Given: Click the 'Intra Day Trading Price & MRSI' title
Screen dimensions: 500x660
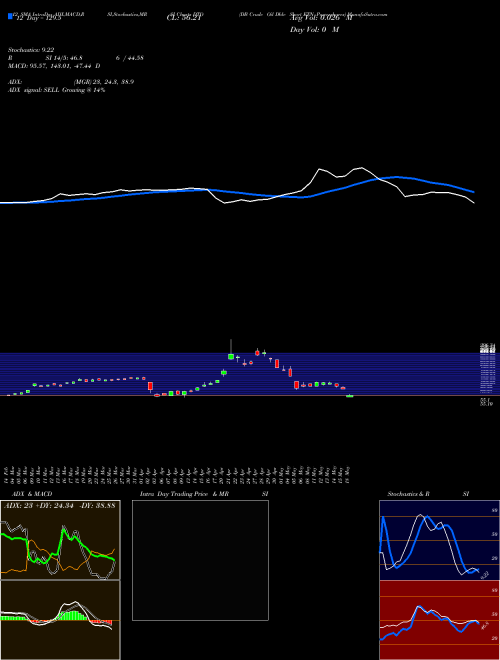Looking at the screenshot, I should pos(204,494).
